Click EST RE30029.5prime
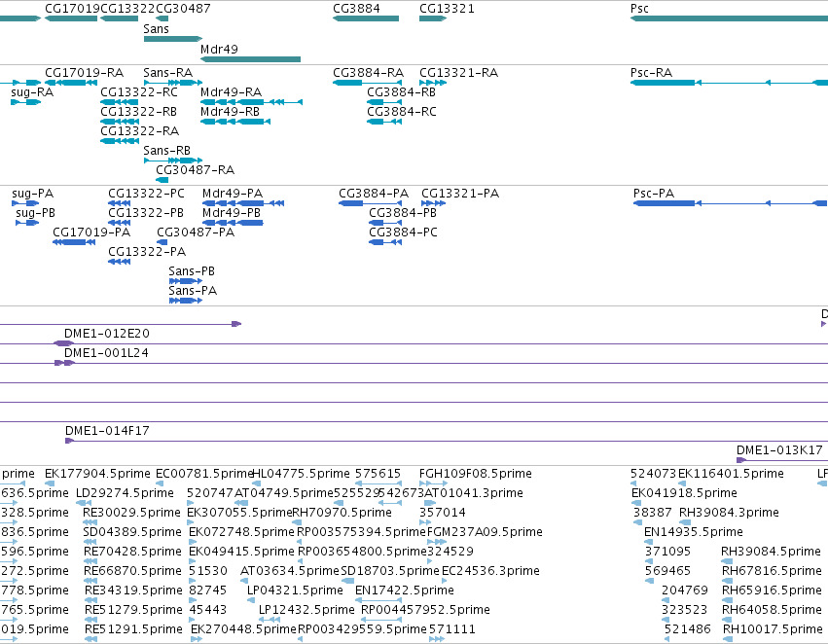 click(x=131, y=513)
